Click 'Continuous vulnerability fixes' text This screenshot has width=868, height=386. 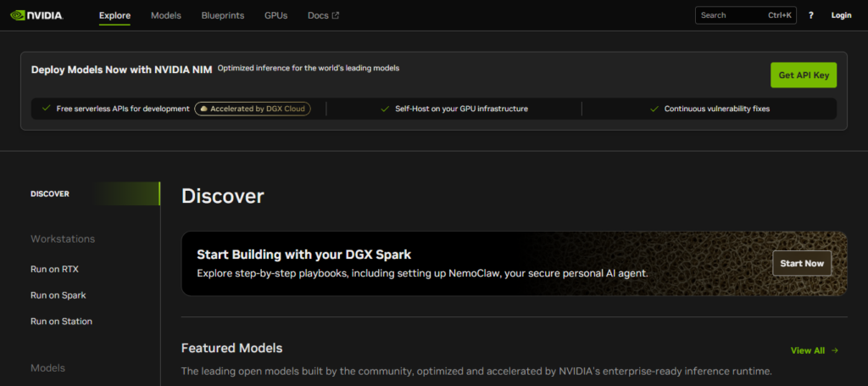(x=717, y=109)
